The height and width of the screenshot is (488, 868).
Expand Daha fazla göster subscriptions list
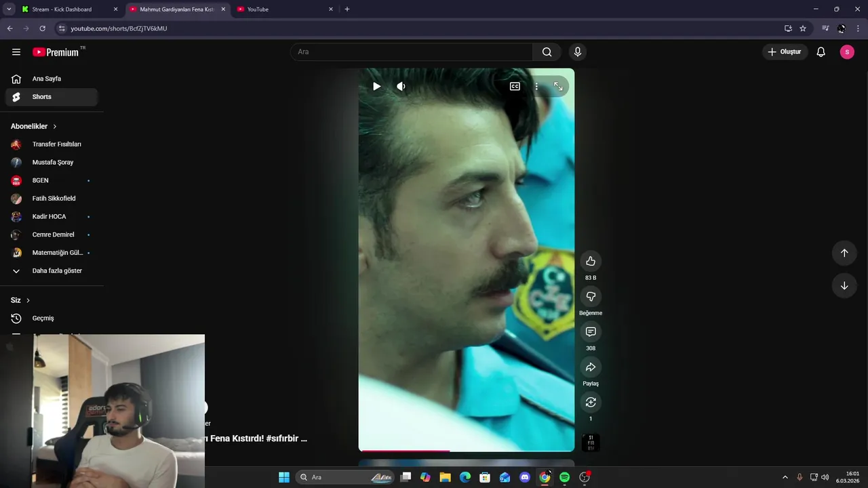[x=52, y=271]
